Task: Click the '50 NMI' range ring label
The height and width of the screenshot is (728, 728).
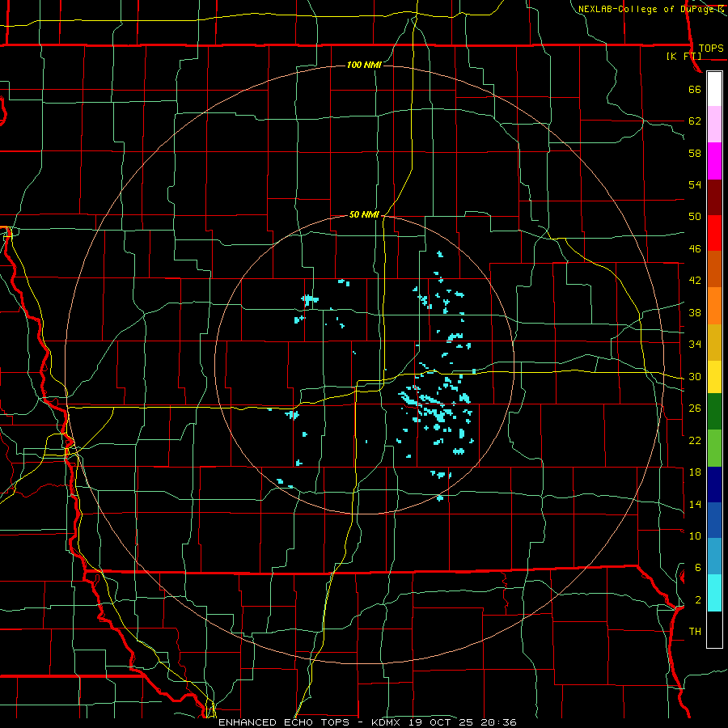Action: pyautogui.click(x=365, y=214)
